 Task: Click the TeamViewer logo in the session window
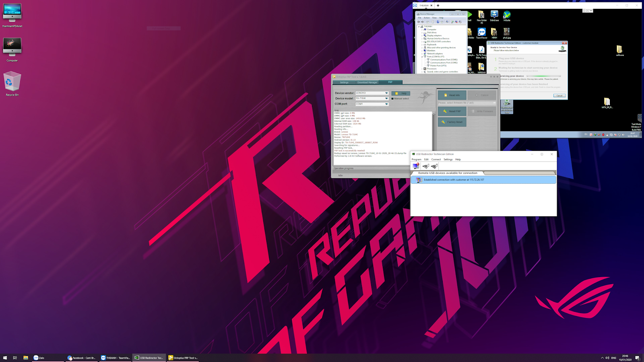[x=415, y=5]
